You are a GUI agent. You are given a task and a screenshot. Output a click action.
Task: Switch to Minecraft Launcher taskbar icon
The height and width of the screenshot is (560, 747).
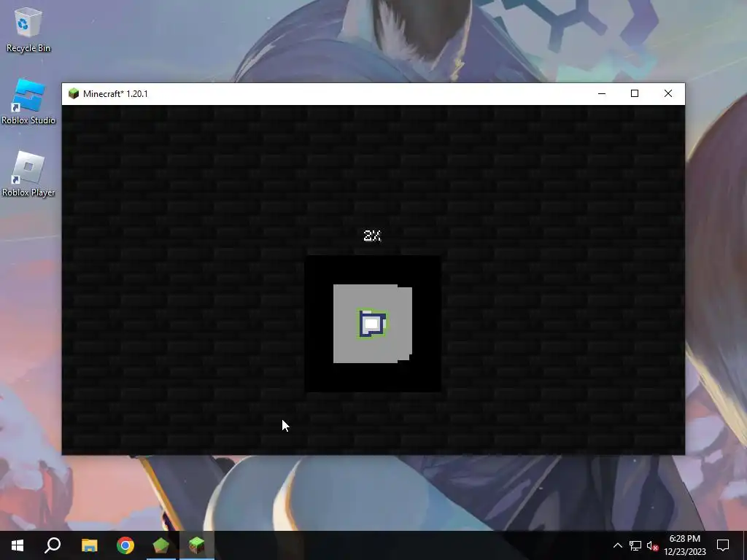point(161,545)
